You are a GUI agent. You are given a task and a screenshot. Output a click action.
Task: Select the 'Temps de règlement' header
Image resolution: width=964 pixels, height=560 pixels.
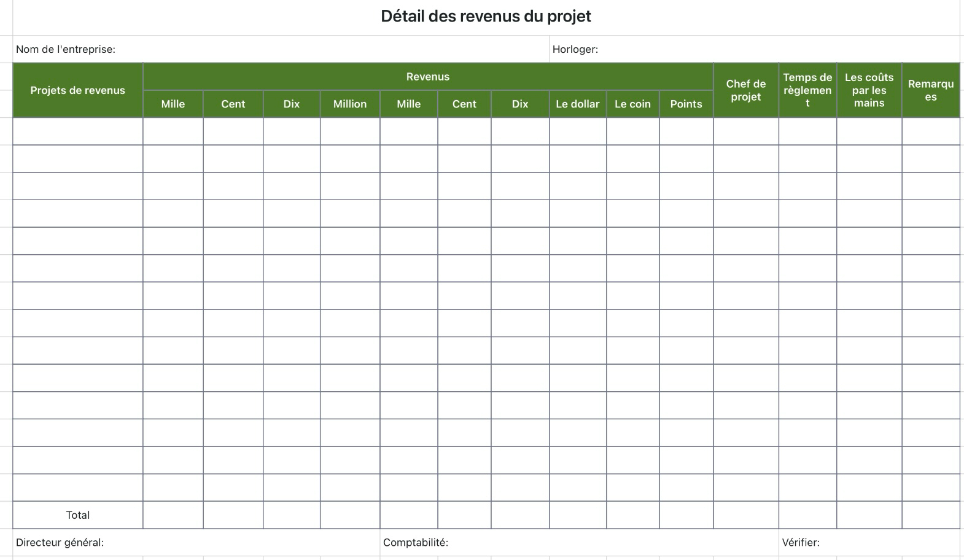pyautogui.click(x=807, y=90)
